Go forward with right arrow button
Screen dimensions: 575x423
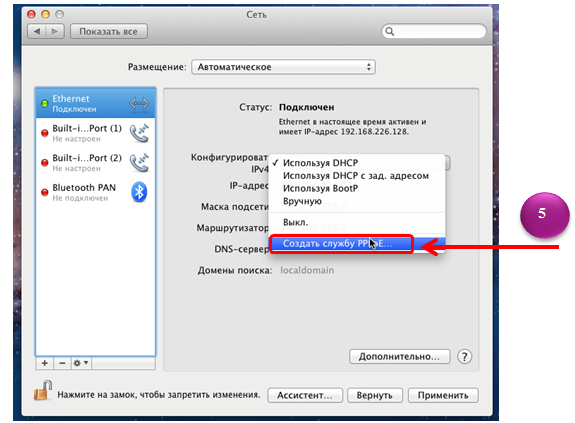tap(55, 32)
